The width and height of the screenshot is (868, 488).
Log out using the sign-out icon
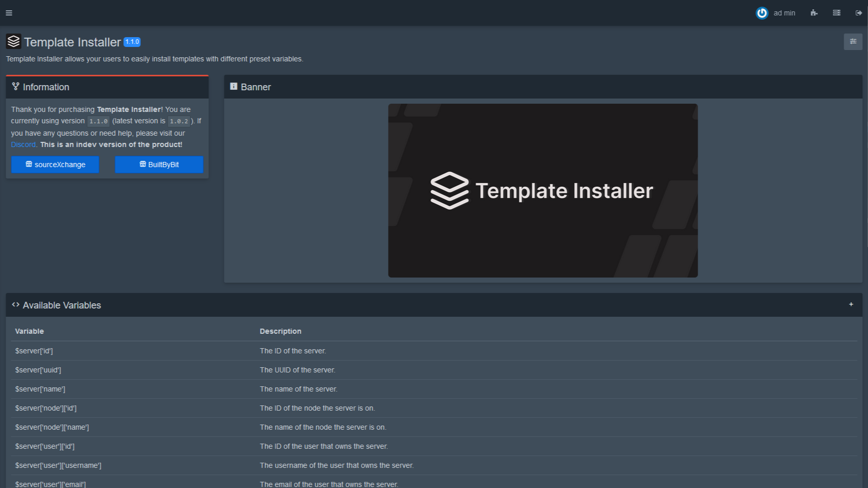tap(859, 12)
